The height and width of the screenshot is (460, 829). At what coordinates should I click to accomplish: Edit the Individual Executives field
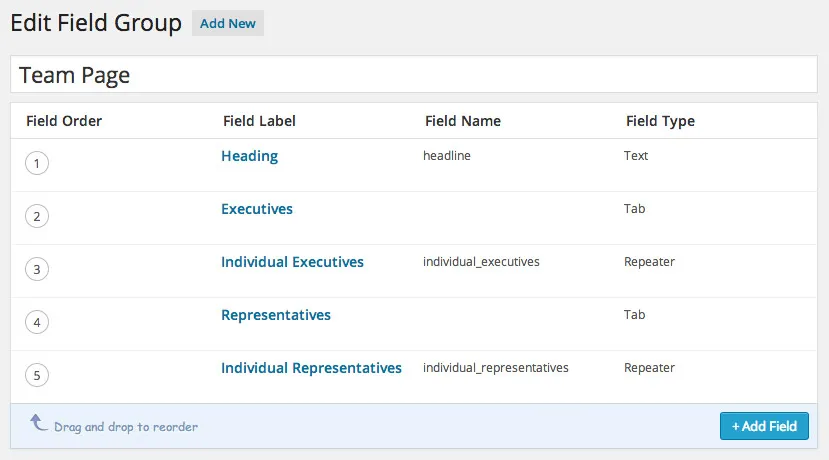[x=292, y=262]
